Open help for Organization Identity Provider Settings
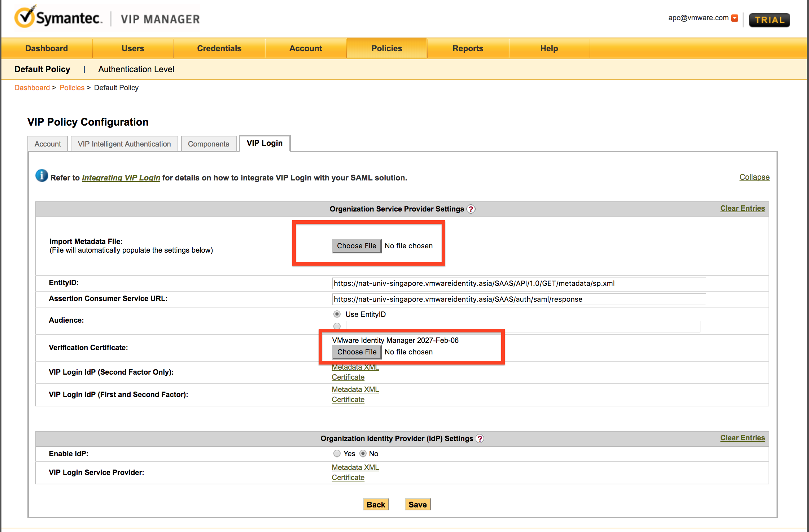 click(480, 439)
